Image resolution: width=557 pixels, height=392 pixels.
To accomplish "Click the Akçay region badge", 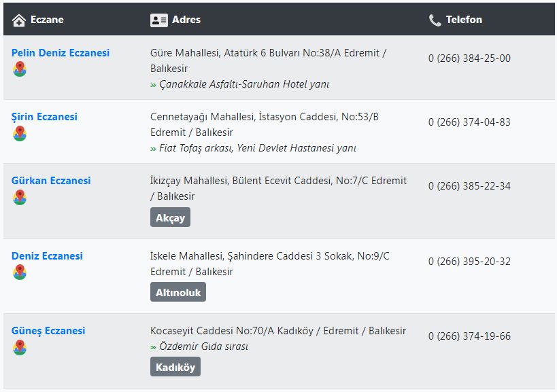I will coord(170,217).
